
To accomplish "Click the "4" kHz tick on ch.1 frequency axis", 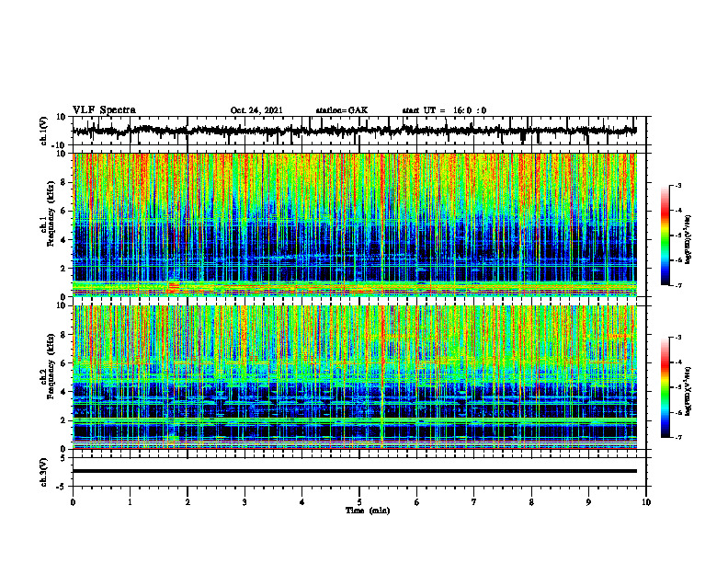I will coord(63,240).
